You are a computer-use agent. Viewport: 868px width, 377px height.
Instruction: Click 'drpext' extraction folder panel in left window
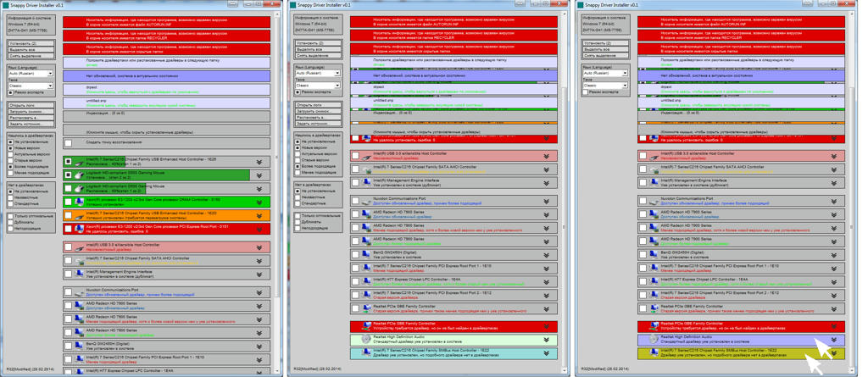[x=167, y=90]
